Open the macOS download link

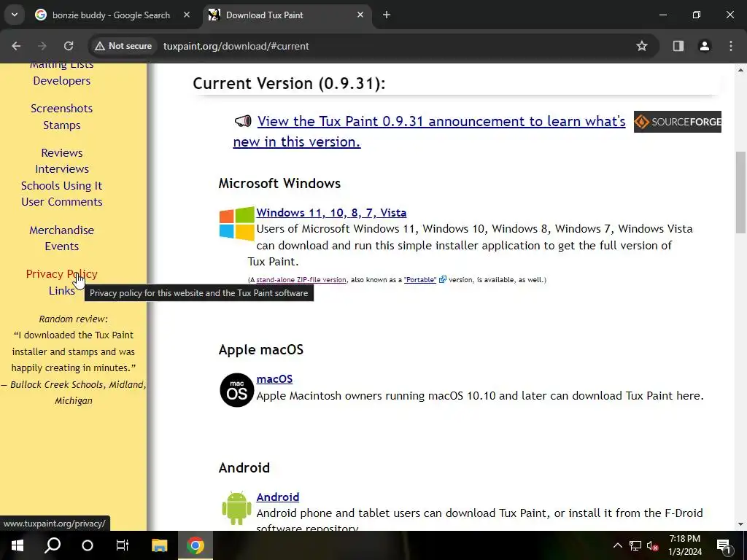(x=274, y=379)
